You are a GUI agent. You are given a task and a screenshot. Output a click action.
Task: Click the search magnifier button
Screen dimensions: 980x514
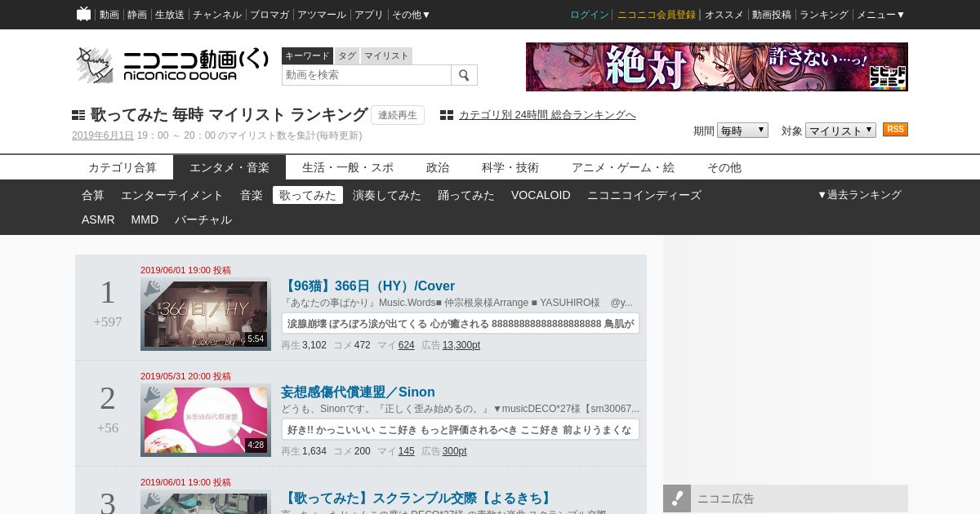(x=464, y=75)
